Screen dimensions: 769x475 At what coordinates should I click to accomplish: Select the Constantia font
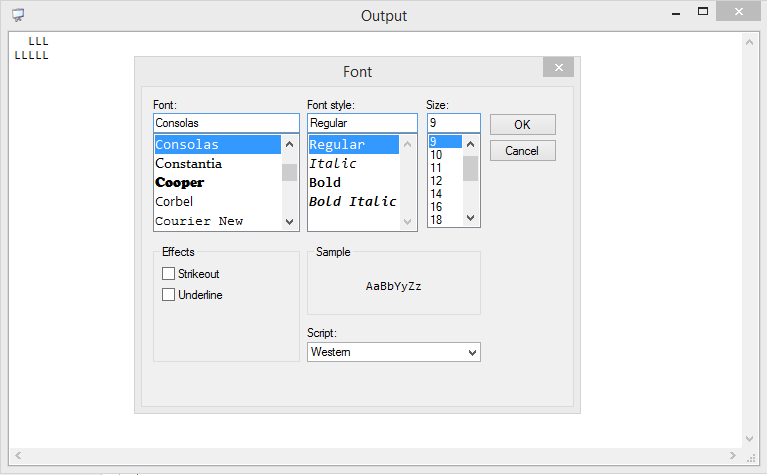(189, 164)
